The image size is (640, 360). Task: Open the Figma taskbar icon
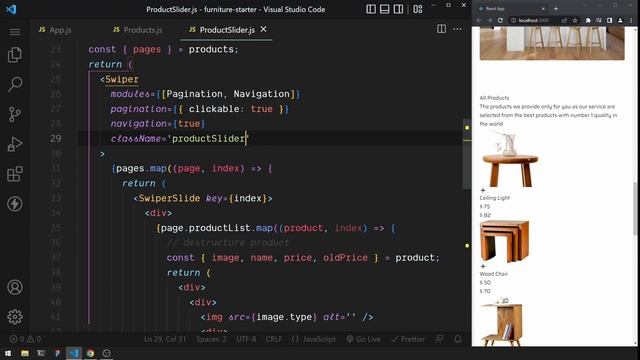coord(58,353)
